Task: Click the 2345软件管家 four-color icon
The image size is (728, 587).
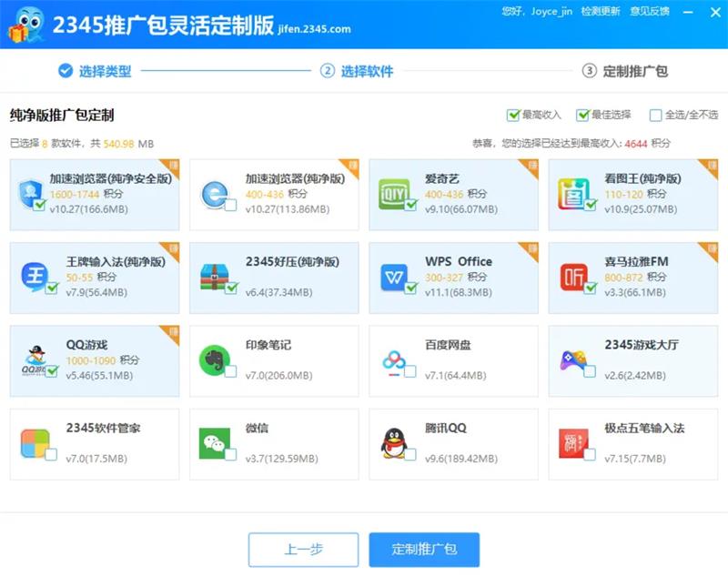Action: 35,443
